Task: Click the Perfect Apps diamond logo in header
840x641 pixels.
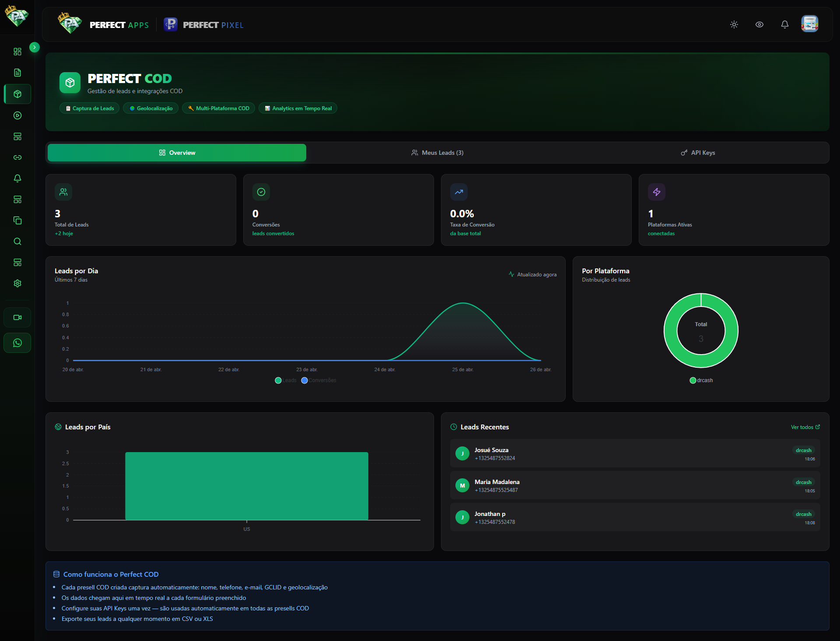Action: [70, 23]
